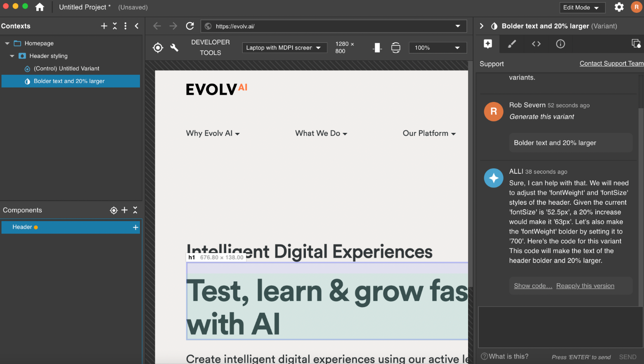Activate the element selector target tool
This screenshot has width=644, height=364.
click(158, 47)
